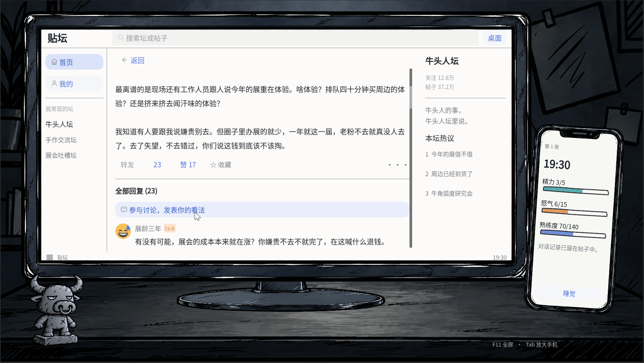Click the 全部回复 (23) heading
Screen dimensions: 644x363
click(x=136, y=191)
